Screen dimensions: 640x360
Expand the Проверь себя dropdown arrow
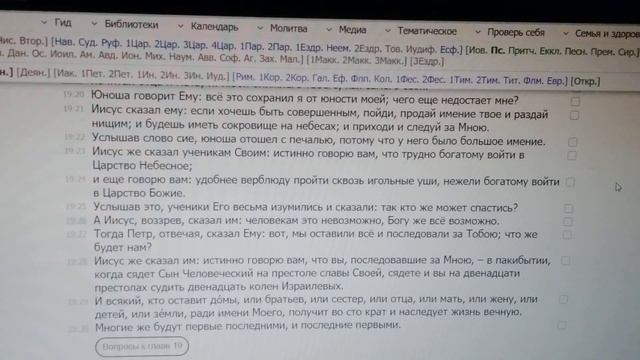478,32
